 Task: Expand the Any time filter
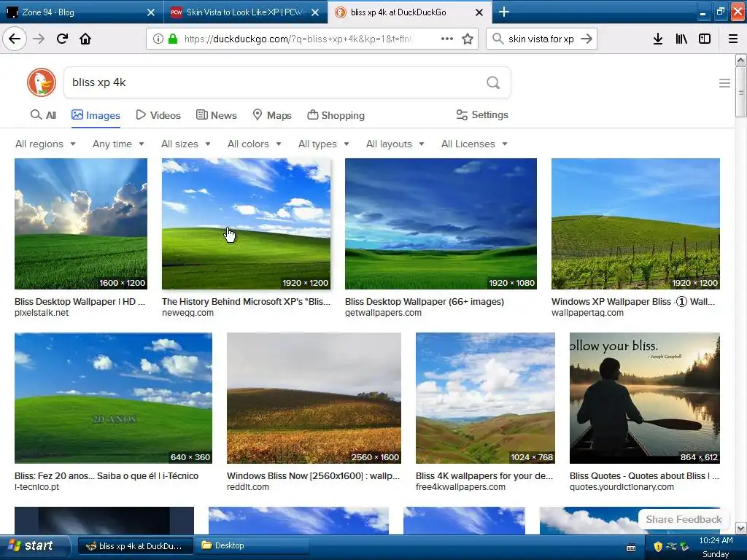118,144
